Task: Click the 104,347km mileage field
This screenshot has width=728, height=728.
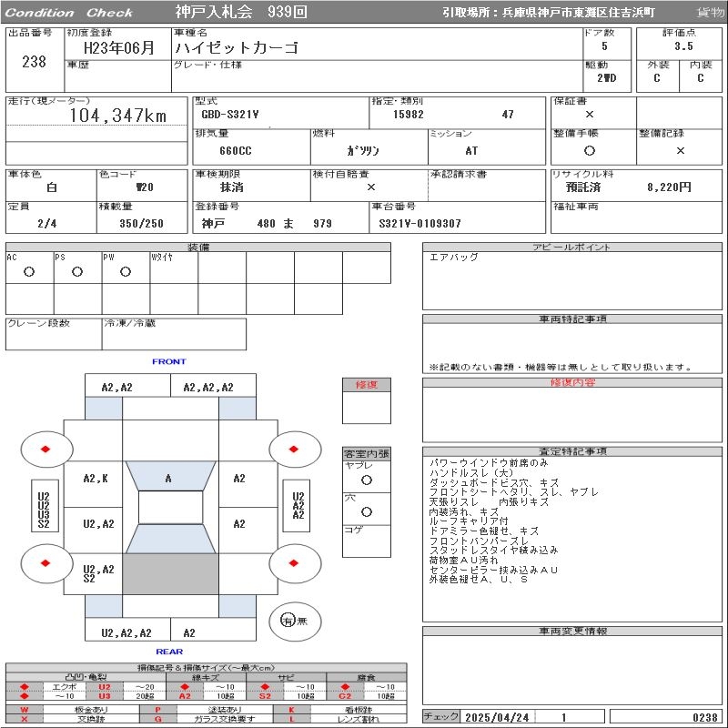Action: coord(118,116)
